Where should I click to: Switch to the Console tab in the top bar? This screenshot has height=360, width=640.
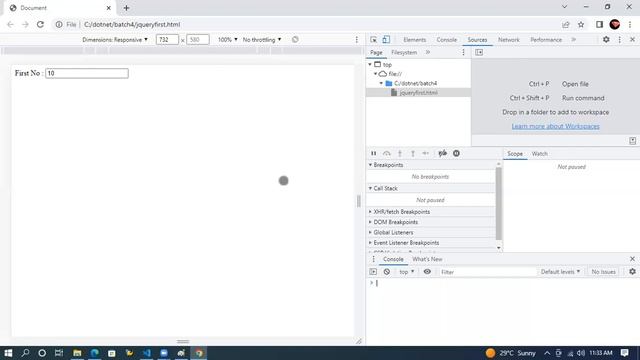(447, 40)
